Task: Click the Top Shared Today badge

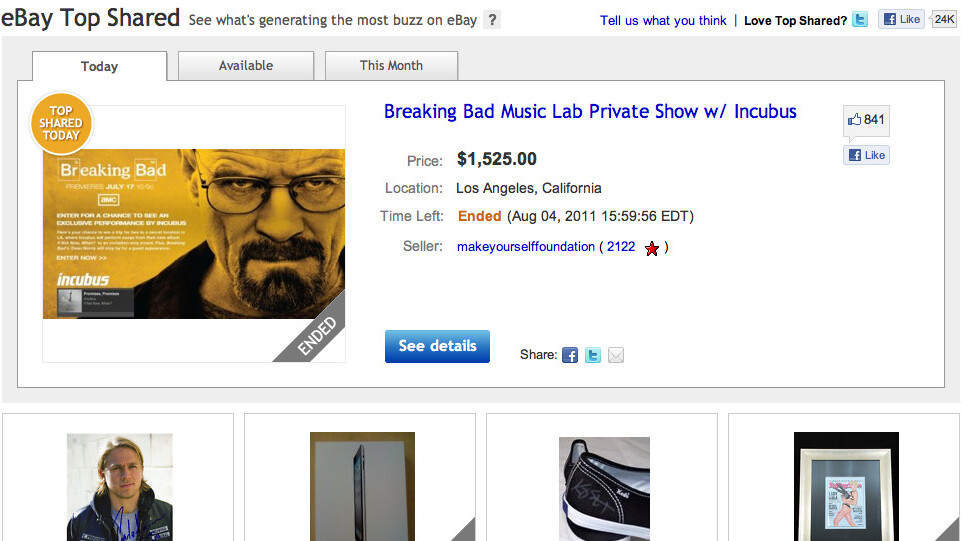Action: (x=61, y=123)
